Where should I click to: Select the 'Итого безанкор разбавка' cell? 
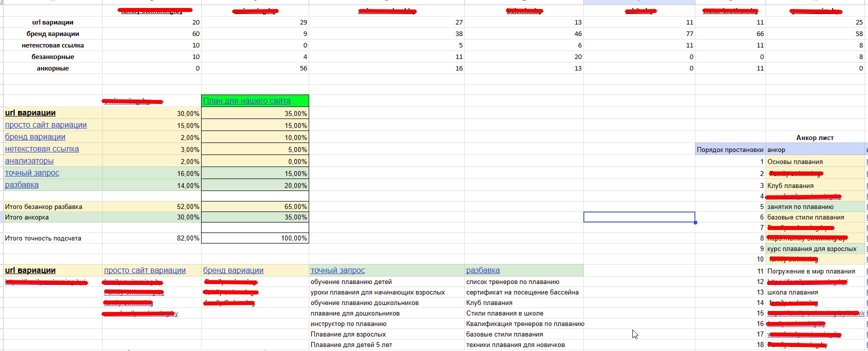44,206
